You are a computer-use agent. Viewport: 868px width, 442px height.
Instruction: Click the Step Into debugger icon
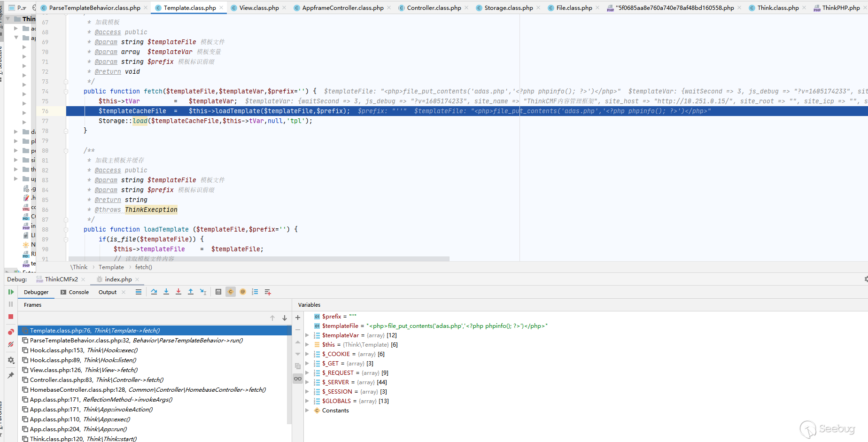tap(166, 292)
